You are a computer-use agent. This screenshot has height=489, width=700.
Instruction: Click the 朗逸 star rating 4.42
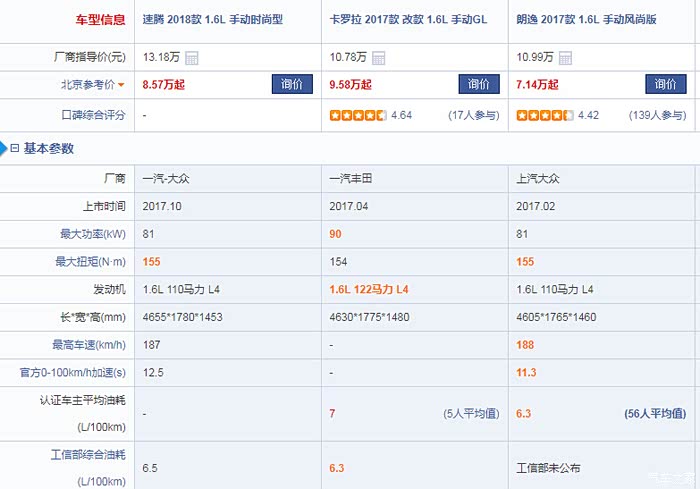pos(545,116)
